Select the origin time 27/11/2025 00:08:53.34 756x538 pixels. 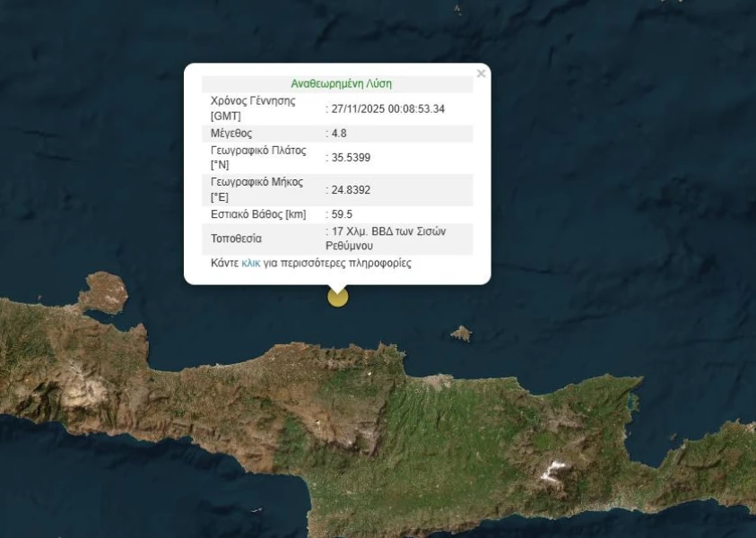point(387,108)
